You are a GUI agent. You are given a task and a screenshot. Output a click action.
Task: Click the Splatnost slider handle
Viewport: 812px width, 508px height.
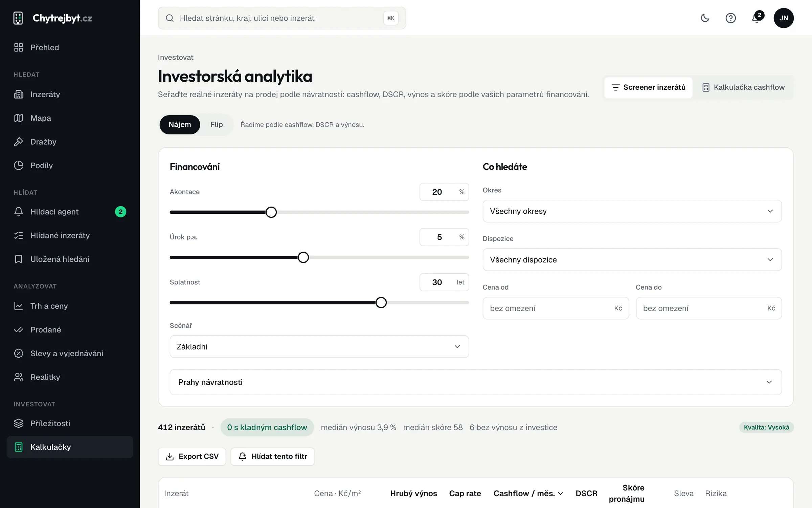point(381,302)
